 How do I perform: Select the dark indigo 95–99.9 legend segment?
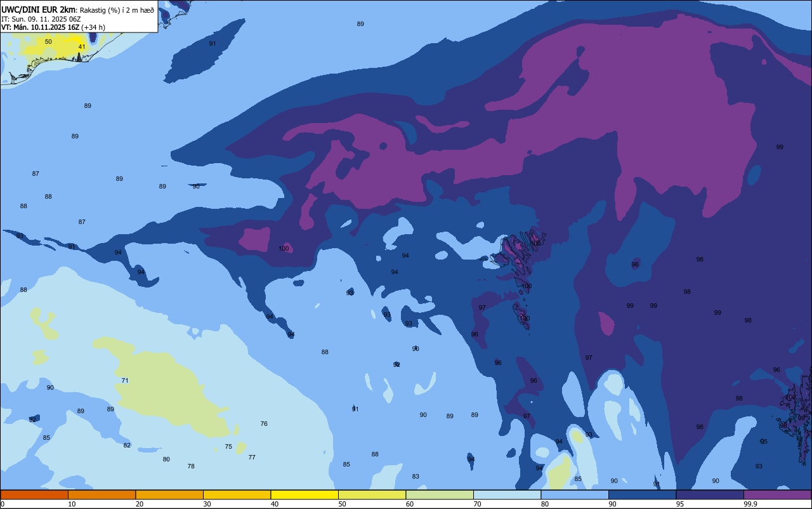(710, 494)
